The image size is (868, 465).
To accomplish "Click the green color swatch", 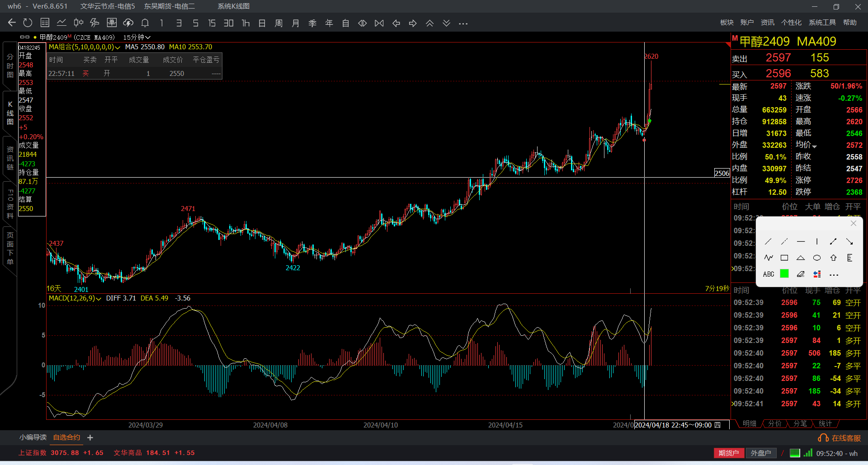I will [x=784, y=274].
